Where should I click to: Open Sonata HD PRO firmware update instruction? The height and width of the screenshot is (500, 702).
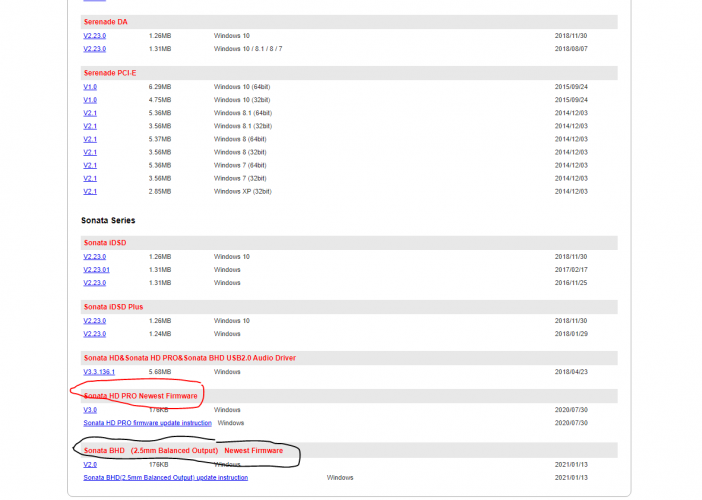pyautogui.click(x=147, y=423)
